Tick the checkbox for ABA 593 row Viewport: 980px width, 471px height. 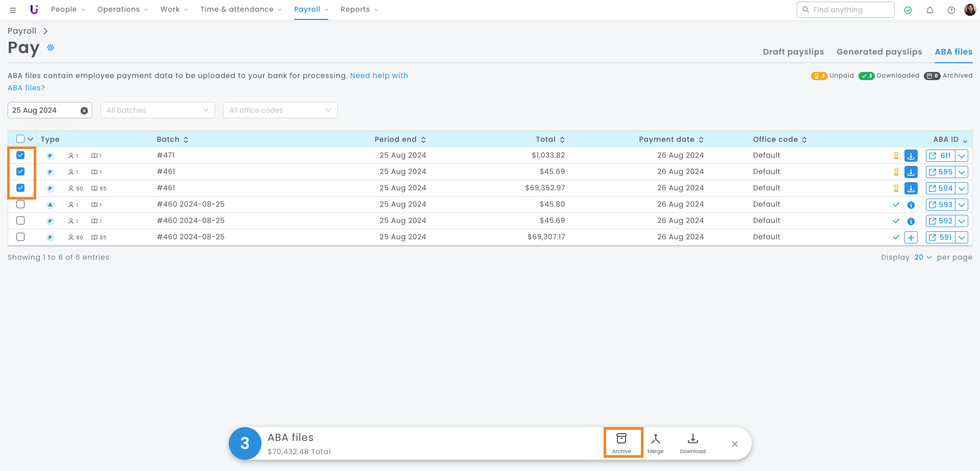point(20,204)
